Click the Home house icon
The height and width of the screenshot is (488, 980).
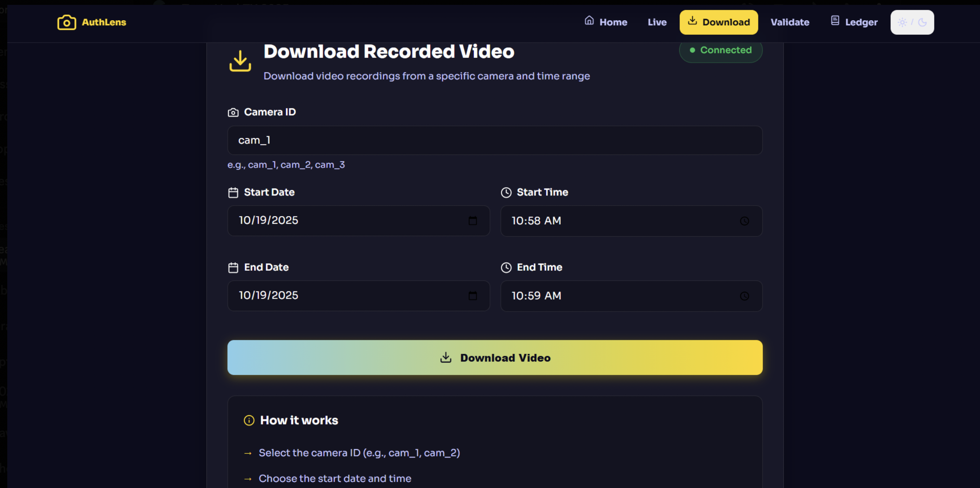[x=589, y=21]
